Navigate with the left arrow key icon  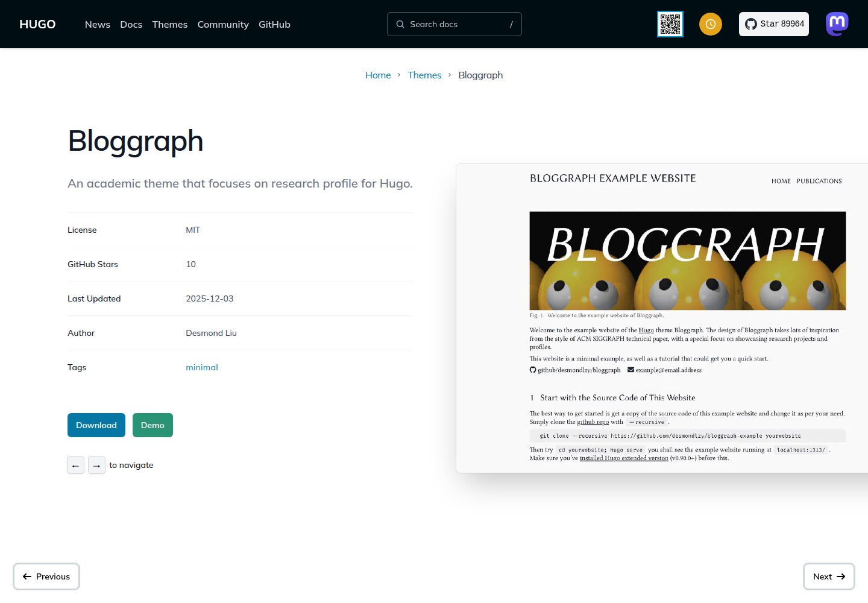click(x=75, y=465)
